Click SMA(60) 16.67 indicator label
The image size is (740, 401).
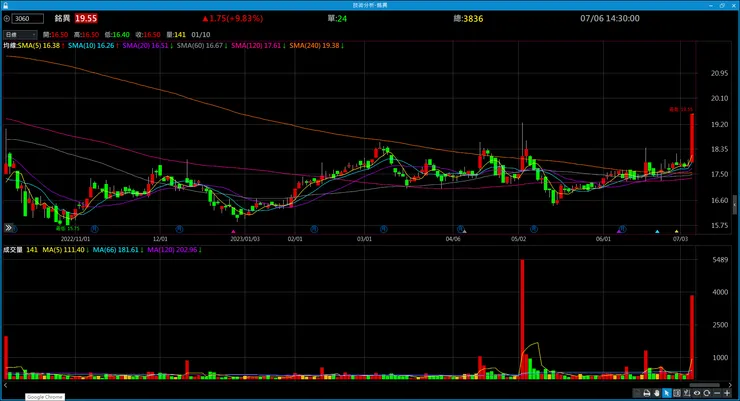click(x=202, y=46)
